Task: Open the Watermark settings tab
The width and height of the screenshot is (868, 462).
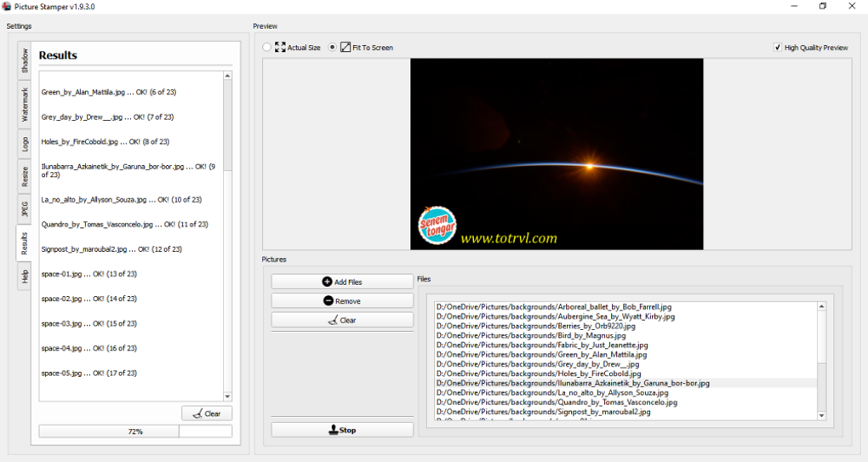Action: [x=25, y=105]
